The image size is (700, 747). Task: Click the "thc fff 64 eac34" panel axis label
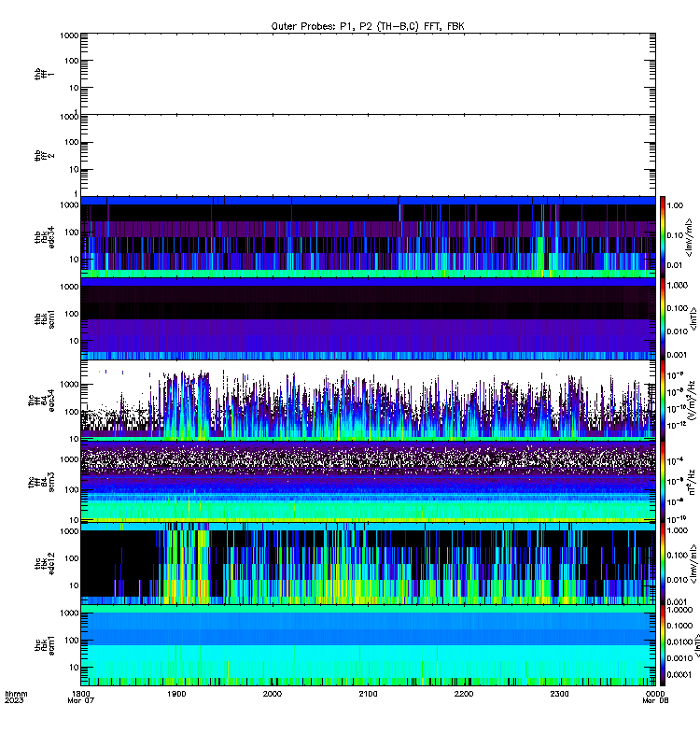point(41,401)
